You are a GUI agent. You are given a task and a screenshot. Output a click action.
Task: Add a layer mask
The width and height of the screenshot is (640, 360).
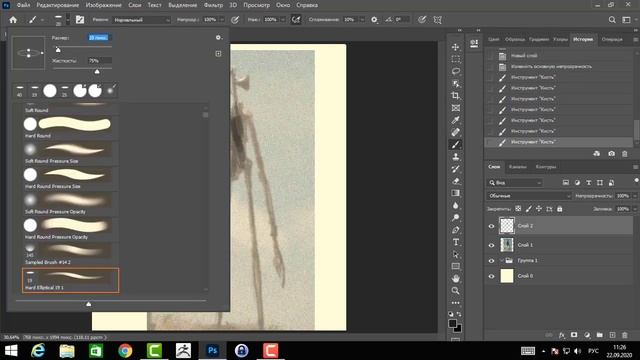click(x=574, y=335)
